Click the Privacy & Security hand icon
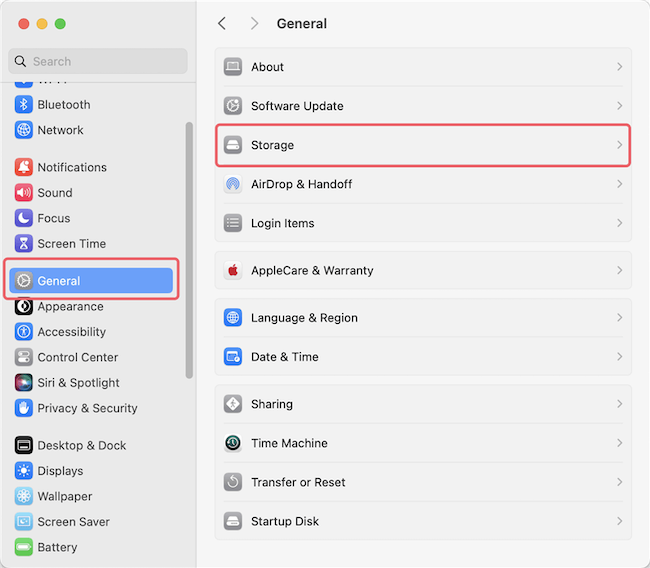Screen dimensions: 650x568 click(24, 408)
